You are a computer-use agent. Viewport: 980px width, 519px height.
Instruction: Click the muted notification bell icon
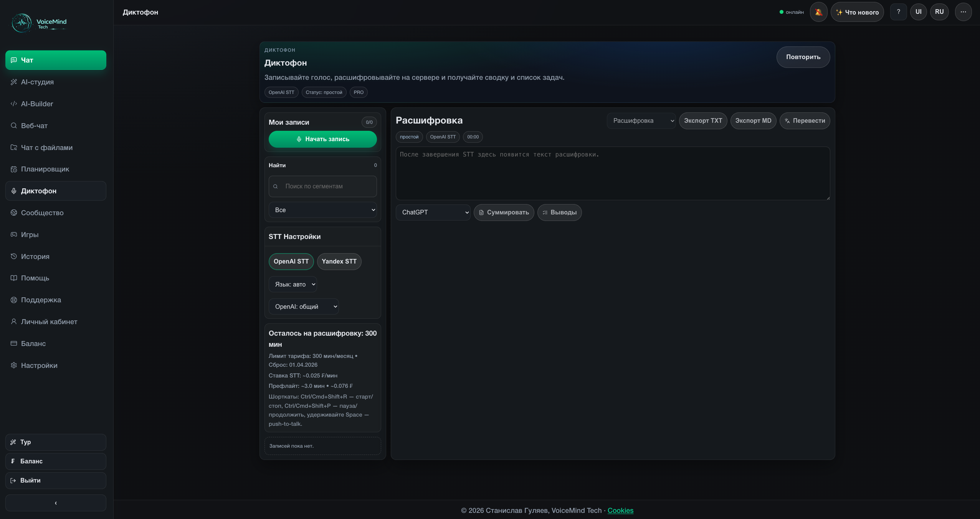(818, 12)
